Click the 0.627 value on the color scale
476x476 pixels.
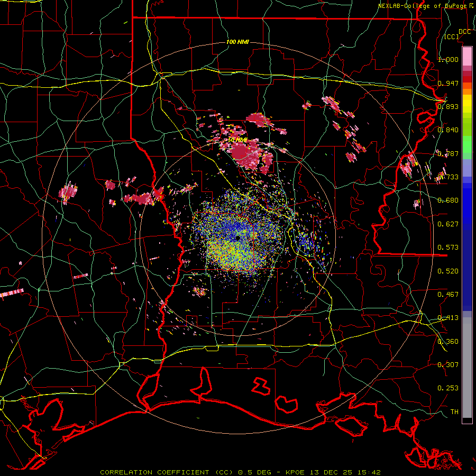point(448,224)
